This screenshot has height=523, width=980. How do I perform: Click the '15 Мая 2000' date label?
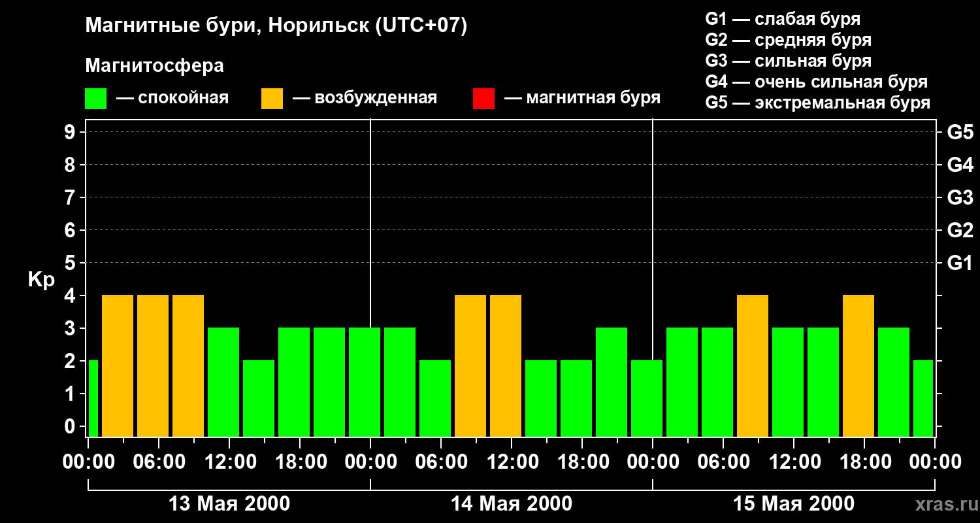[x=794, y=503]
